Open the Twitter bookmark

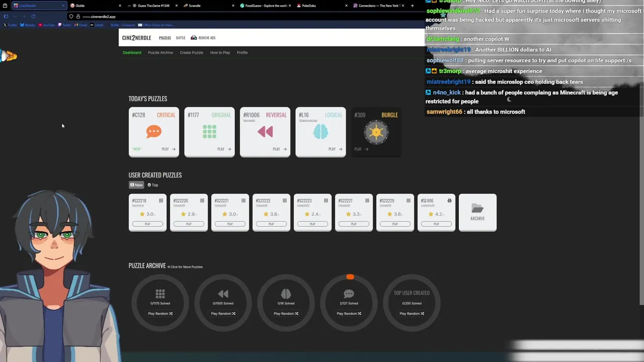coord(11,25)
